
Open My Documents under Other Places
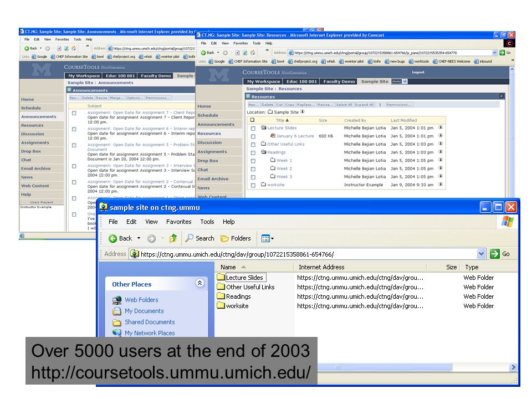(x=144, y=311)
